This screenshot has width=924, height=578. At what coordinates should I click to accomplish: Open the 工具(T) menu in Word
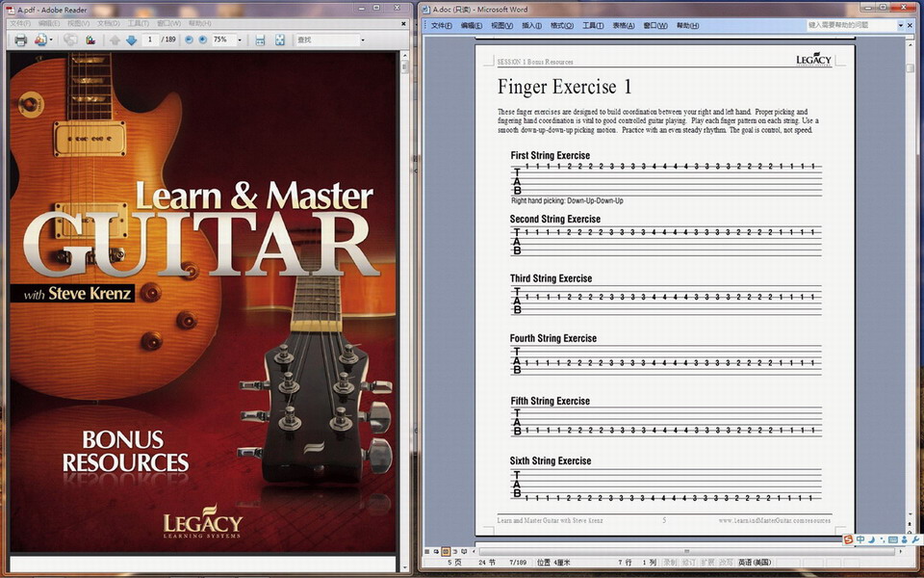click(593, 25)
